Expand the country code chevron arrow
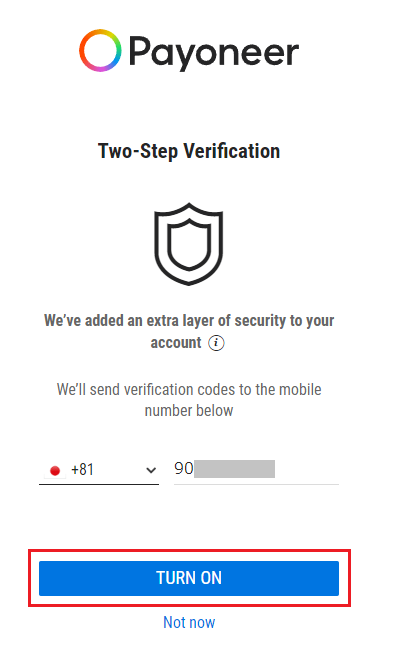Image resolution: width=398 pixels, height=661 pixels. [x=151, y=470]
